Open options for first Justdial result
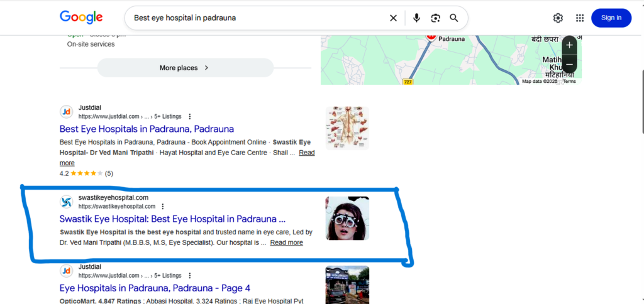Screen dimensions: 644x304 point(190,117)
